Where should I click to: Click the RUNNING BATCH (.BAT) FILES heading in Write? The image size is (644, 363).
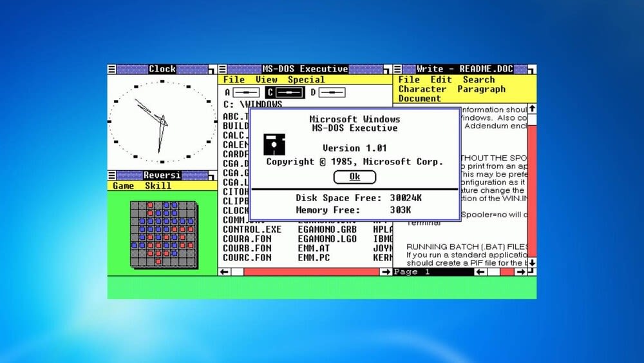coord(467,247)
